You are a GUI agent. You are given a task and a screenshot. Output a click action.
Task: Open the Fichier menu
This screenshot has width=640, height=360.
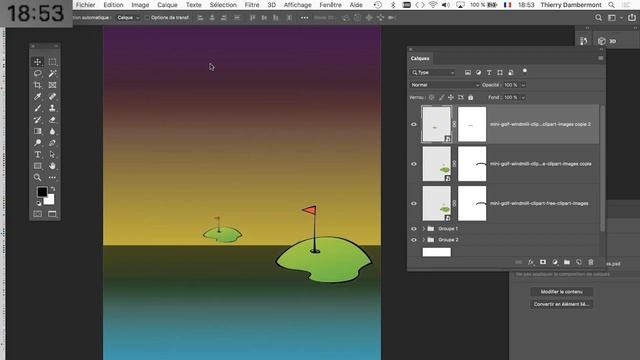click(85, 5)
